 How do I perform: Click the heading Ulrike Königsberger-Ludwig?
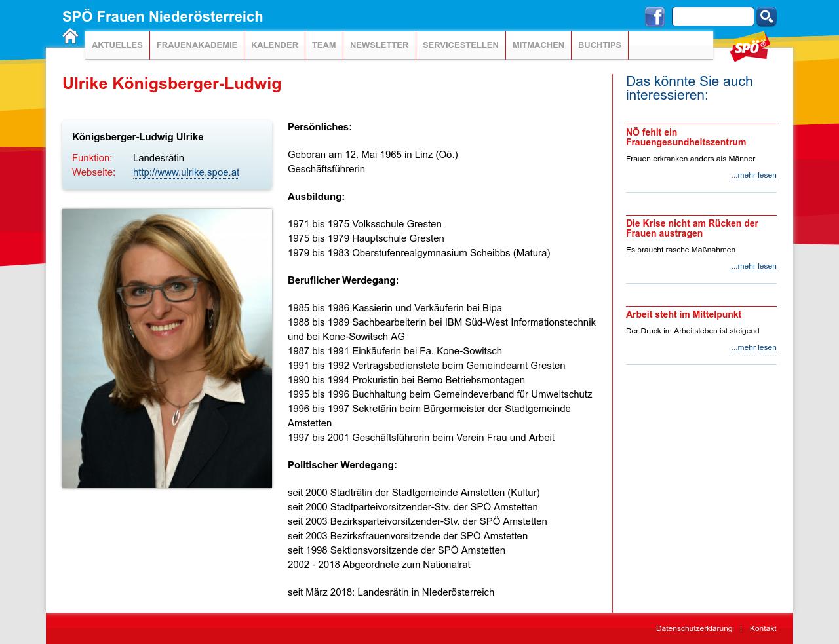coord(172,84)
